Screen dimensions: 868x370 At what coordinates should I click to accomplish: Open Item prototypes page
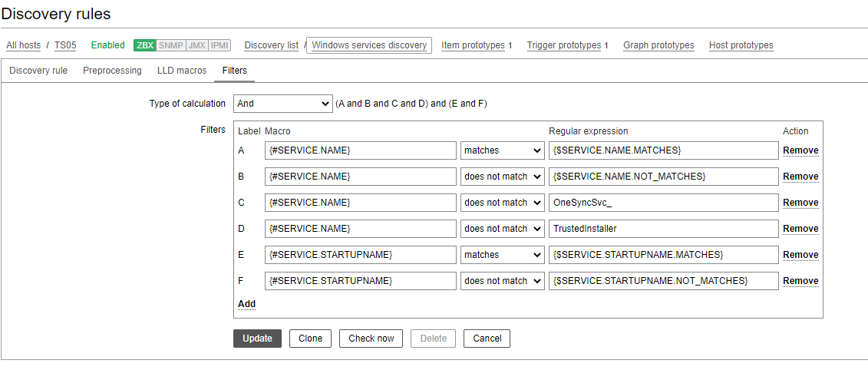coord(473,45)
